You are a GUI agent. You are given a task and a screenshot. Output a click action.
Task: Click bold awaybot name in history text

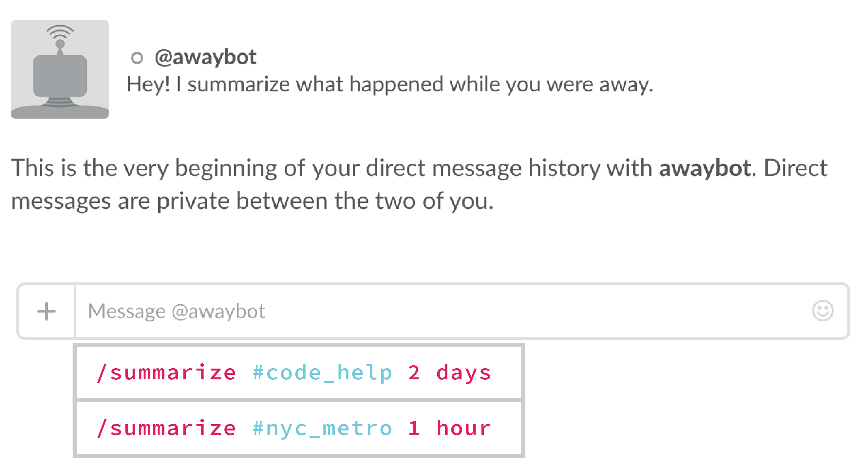705,167
